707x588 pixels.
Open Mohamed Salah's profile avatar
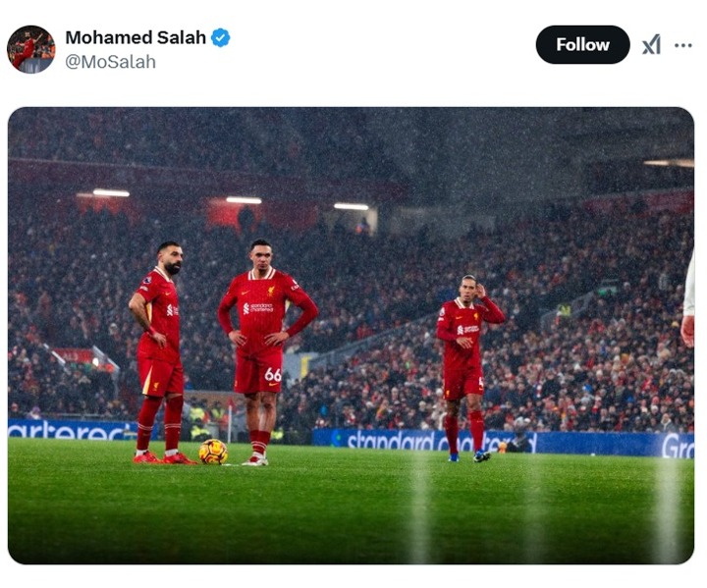pyautogui.click(x=31, y=49)
